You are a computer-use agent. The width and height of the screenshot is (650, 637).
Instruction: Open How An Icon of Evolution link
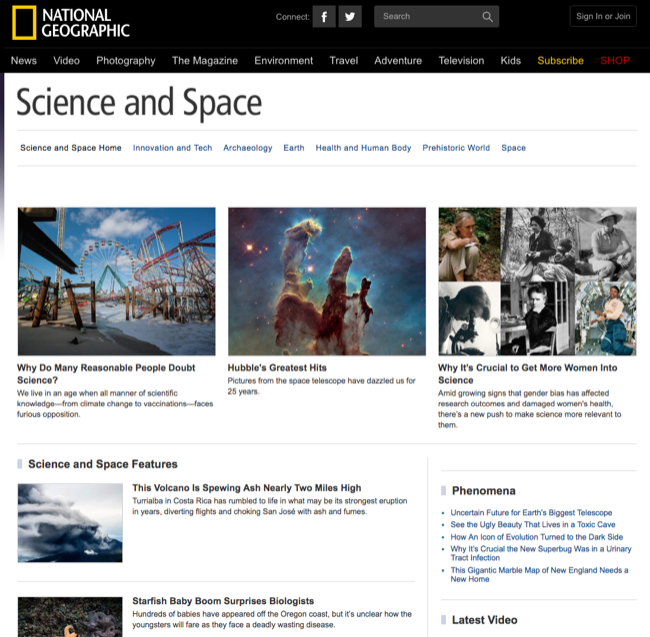tap(536, 537)
